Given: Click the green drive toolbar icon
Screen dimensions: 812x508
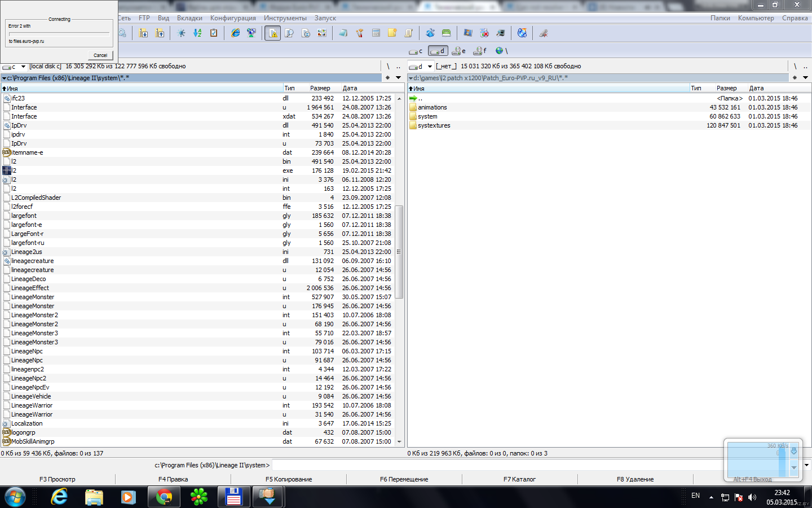Looking at the screenshot, I should pos(447,33).
